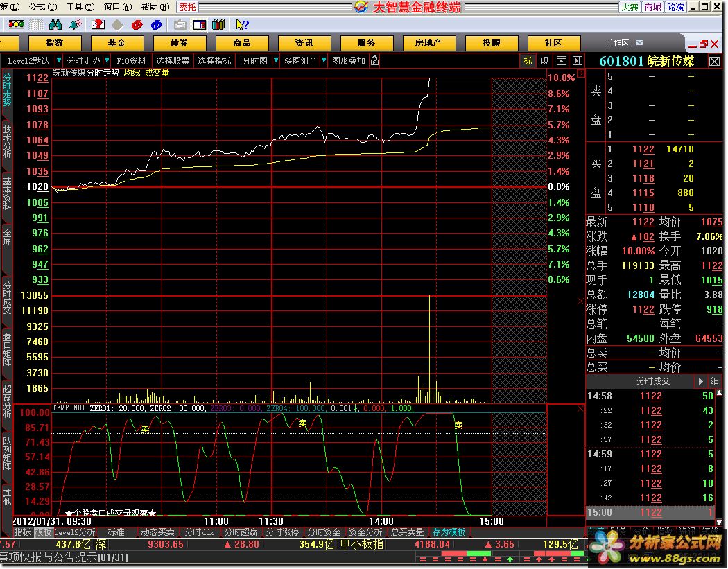Close the TEMPINDI indicator sub-panel
This screenshot has width=728, height=569.
click(580, 408)
